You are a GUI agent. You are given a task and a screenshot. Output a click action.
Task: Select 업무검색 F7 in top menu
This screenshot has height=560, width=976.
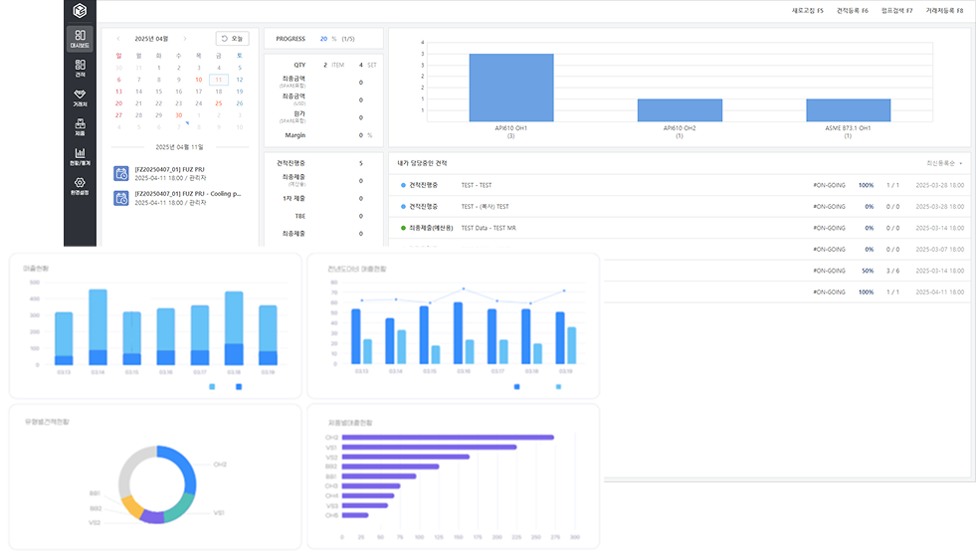[x=898, y=10]
